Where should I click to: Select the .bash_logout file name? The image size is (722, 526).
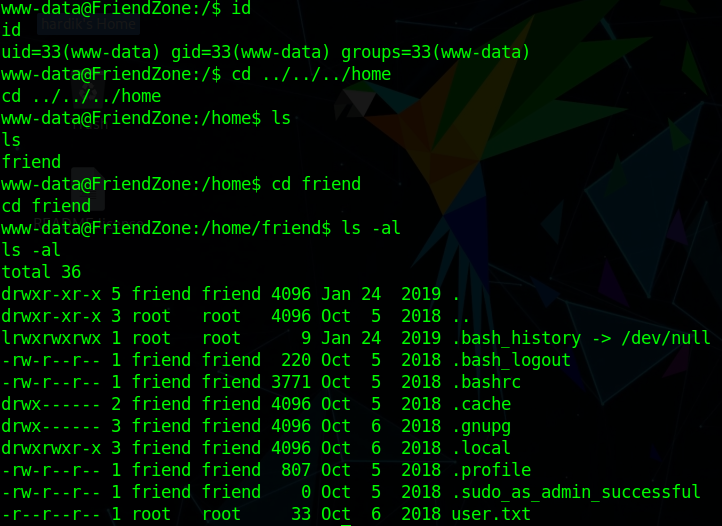coord(510,360)
